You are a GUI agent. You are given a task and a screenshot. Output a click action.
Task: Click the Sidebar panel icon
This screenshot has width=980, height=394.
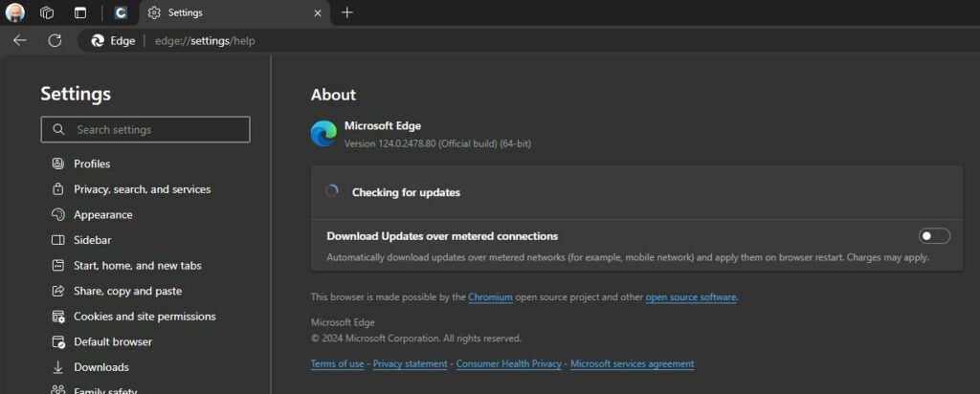click(x=58, y=240)
